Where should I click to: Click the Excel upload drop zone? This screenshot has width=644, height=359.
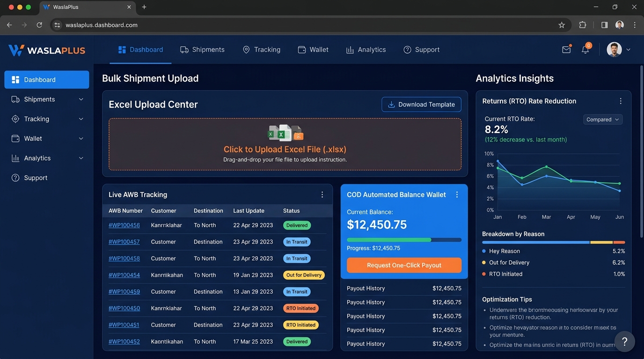point(285,144)
